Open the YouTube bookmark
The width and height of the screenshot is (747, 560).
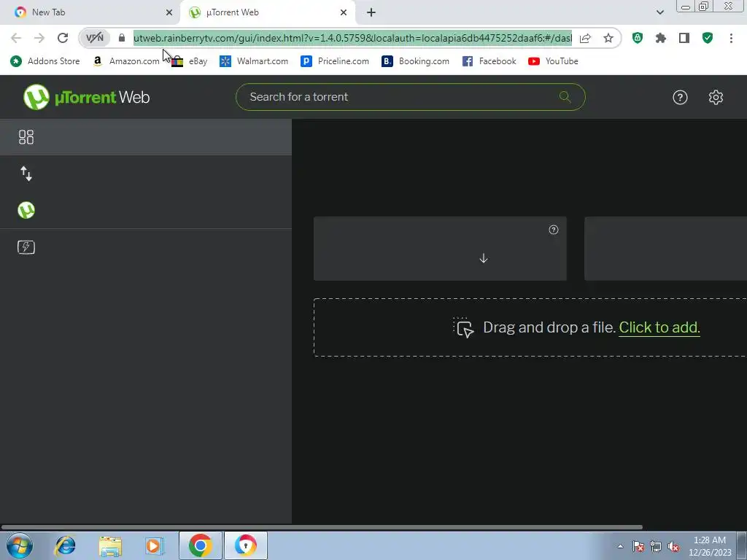[x=553, y=61]
